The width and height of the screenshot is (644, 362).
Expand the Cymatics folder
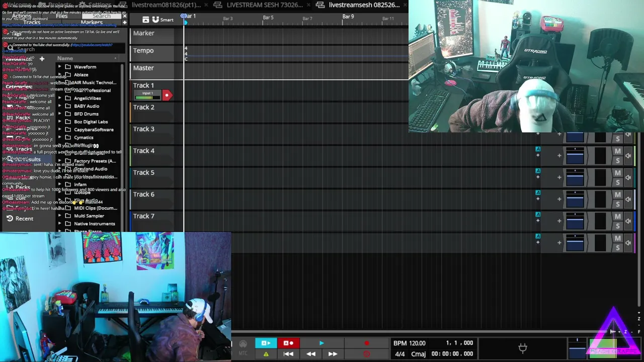coord(60,138)
